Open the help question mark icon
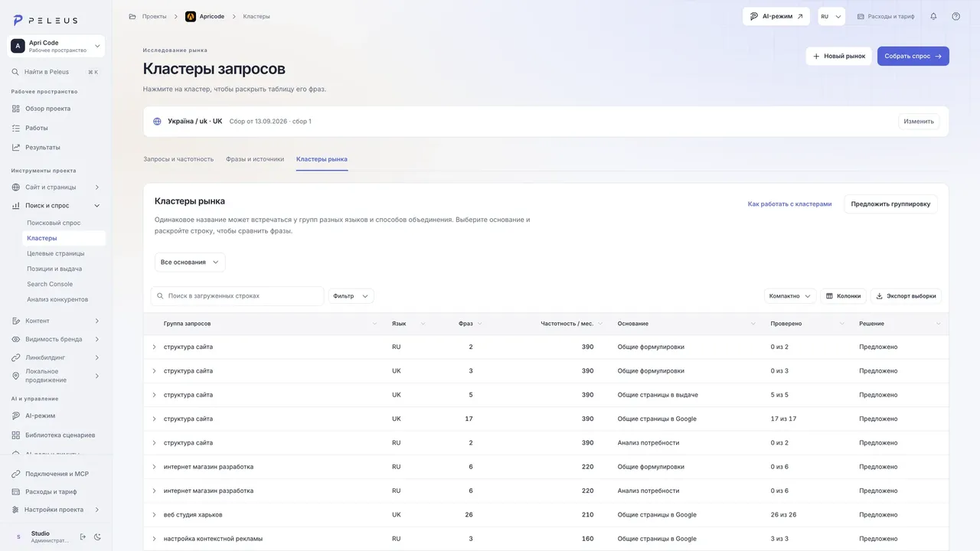 coord(955,16)
